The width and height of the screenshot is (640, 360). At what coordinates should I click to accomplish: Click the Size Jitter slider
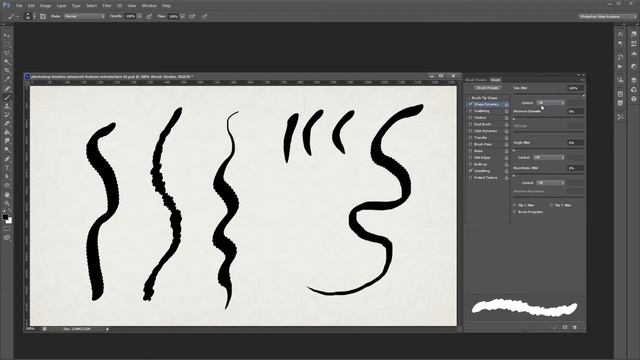(x=548, y=95)
